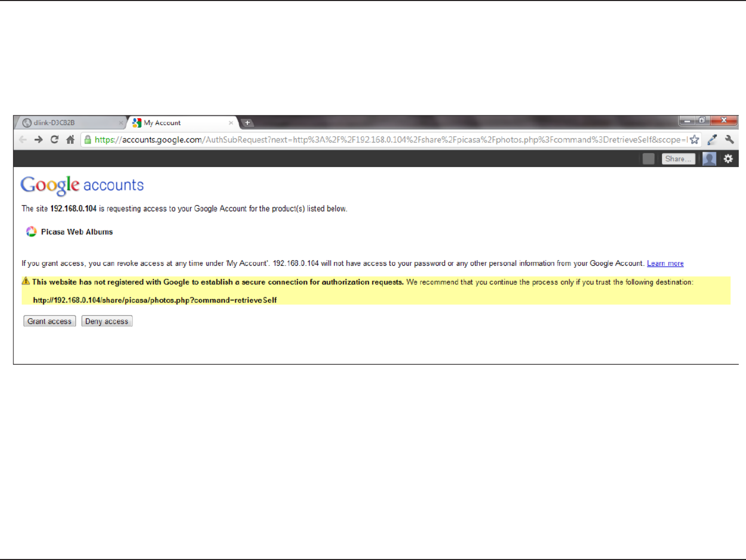Open the Learn more link
Viewport: 746px width, 560px height.
665,263
